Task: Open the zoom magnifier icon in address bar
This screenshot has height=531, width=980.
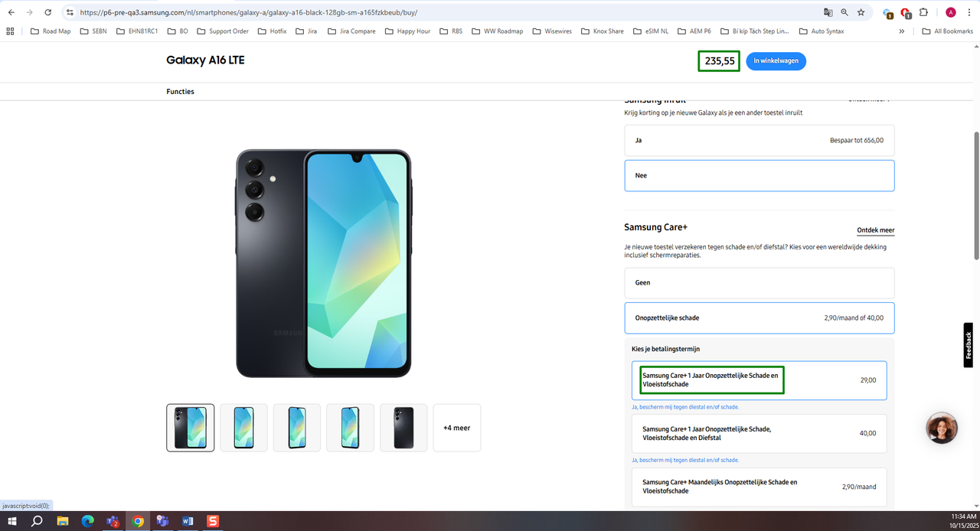Action: tap(844, 12)
